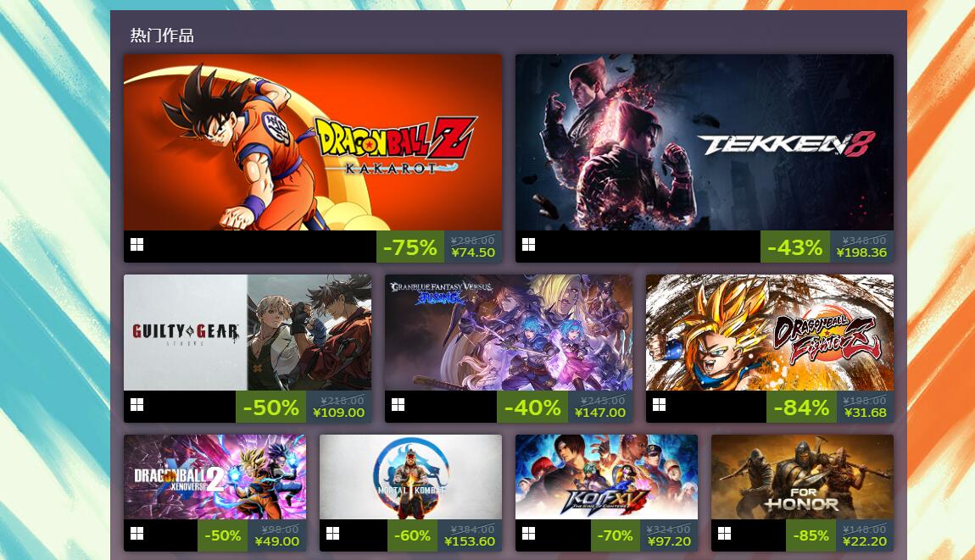Click the Windows icon under Guilty Gear Strive
975x560 pixels.
coord(136,405)
